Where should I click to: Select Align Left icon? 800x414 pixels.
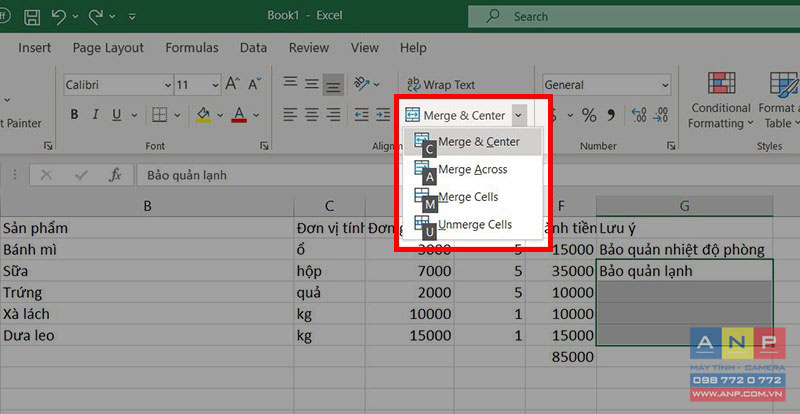point(290,115)
